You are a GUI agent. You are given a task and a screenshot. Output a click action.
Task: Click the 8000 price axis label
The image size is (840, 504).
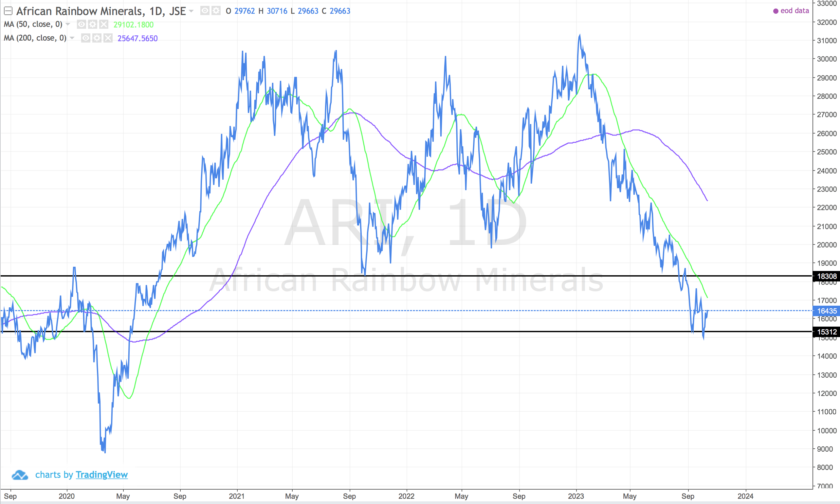(825, 467)
